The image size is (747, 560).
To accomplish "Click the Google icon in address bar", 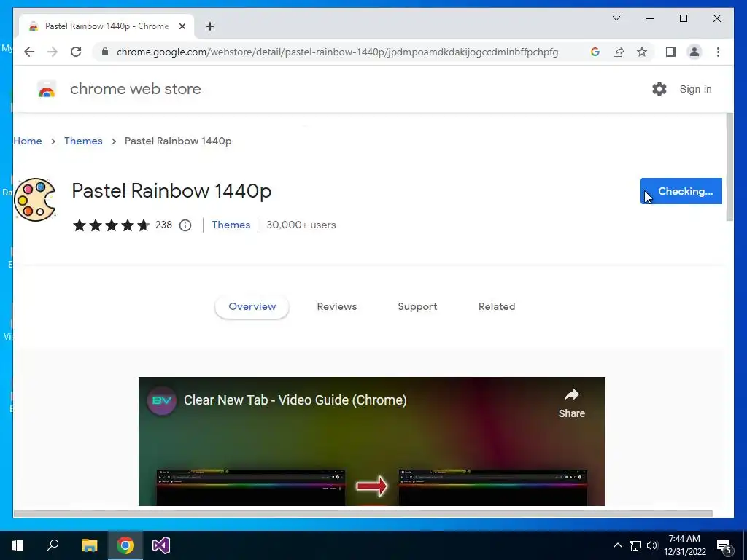I will pos(595,52).
